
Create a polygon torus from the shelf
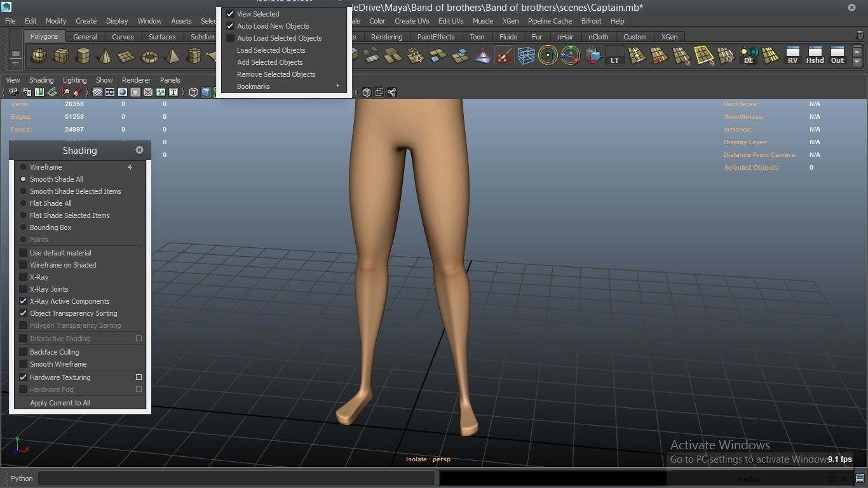[149, 56]
